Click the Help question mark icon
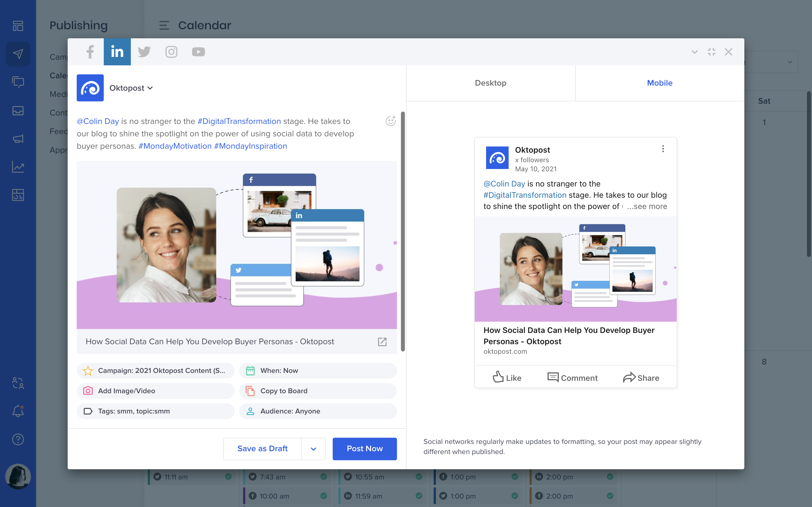Screen dimensions: 812x507 point(18,439)
